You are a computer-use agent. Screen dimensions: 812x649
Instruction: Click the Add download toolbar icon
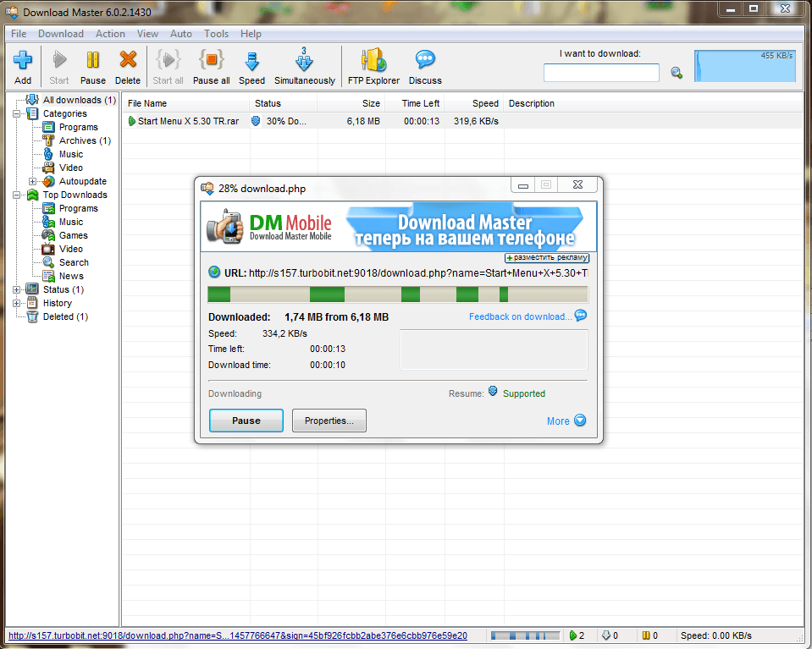[23, 61]
